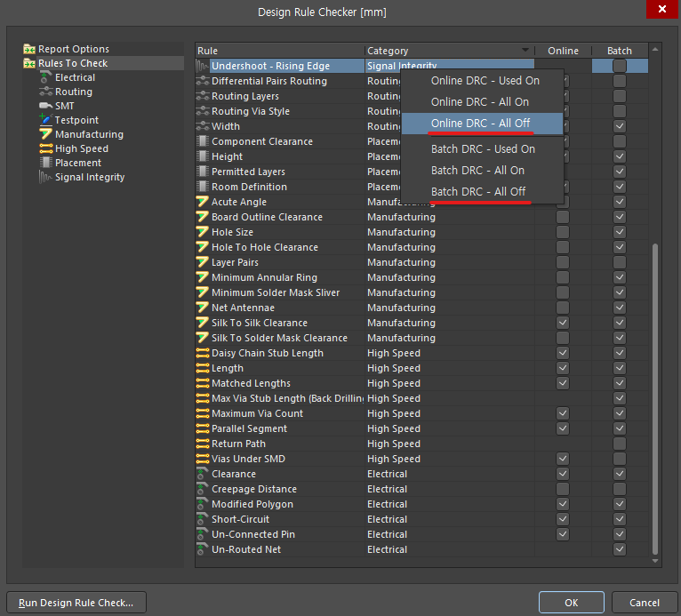Enable Online check for Creepage Distance
The width and height of the screenshot is (681, 616).
(x=563, y=489)
